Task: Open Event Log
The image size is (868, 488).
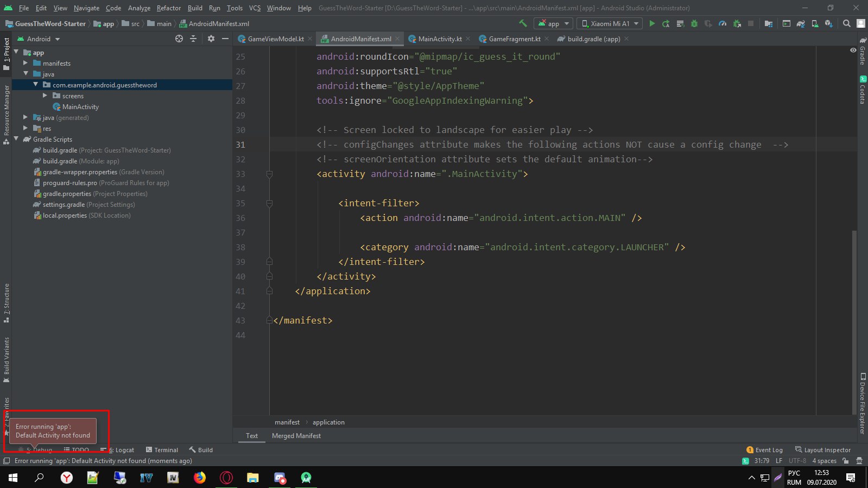Action: (x=764, y=450)
